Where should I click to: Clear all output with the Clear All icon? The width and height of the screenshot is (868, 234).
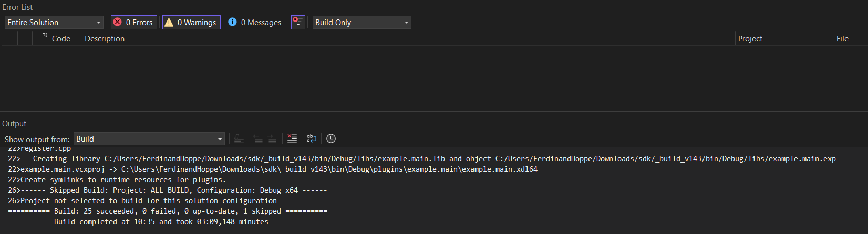[x=292, y=139]
